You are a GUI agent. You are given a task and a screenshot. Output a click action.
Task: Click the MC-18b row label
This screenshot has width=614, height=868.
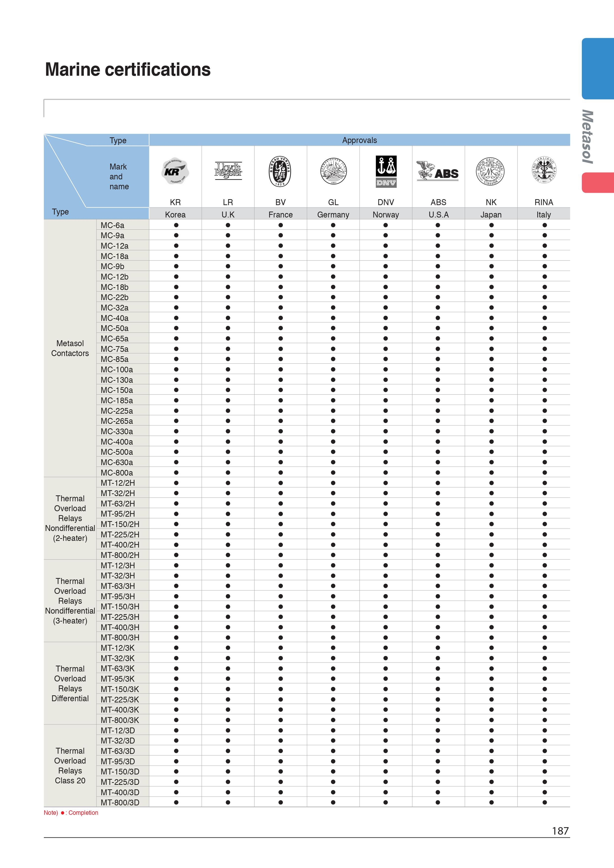coord(115,287)
